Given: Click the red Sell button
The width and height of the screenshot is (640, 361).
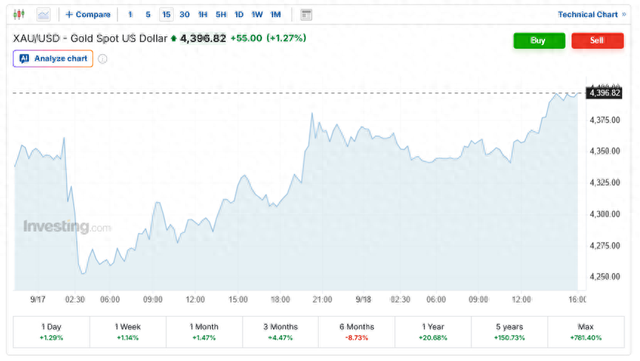Looking at the screenshot, I should (x=598, y=40).
